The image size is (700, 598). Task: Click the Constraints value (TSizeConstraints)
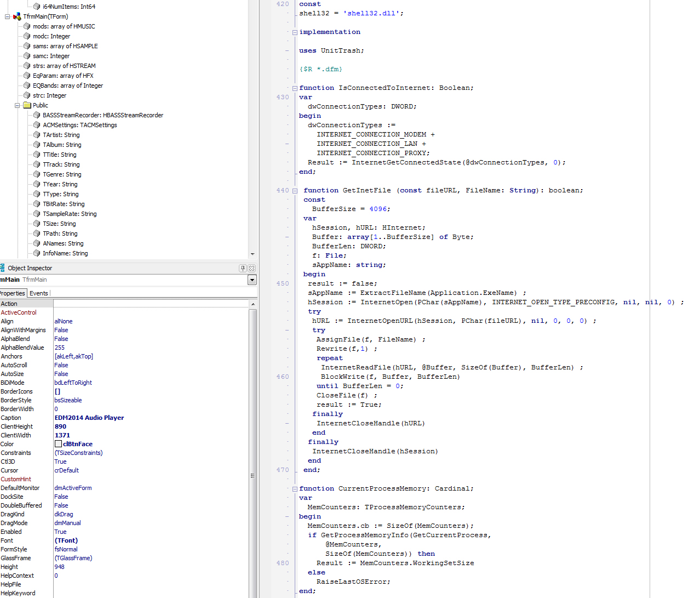pos(79,453)
